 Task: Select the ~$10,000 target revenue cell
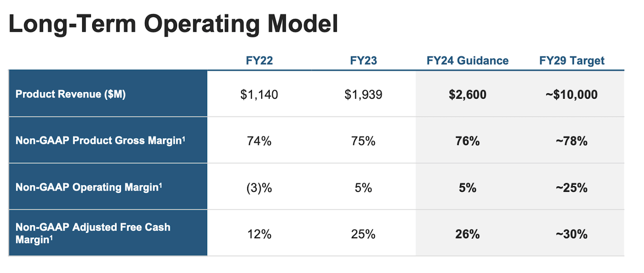(572, 94)
